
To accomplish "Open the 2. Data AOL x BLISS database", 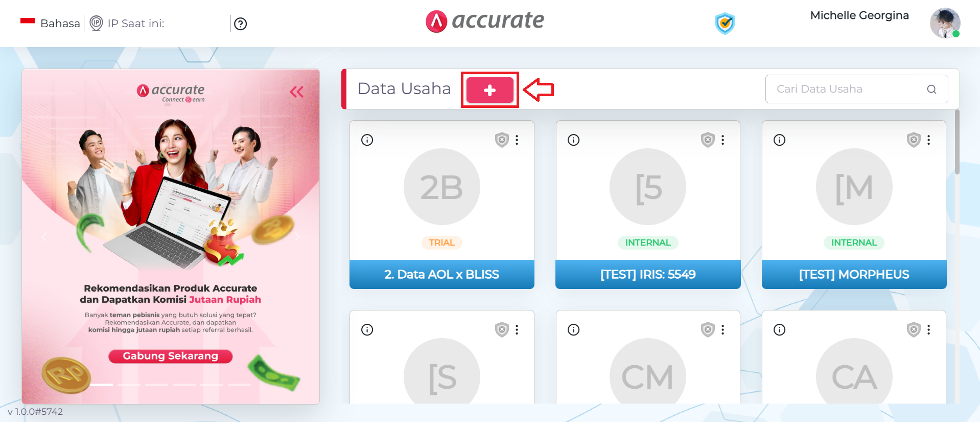I will point(442,205).
